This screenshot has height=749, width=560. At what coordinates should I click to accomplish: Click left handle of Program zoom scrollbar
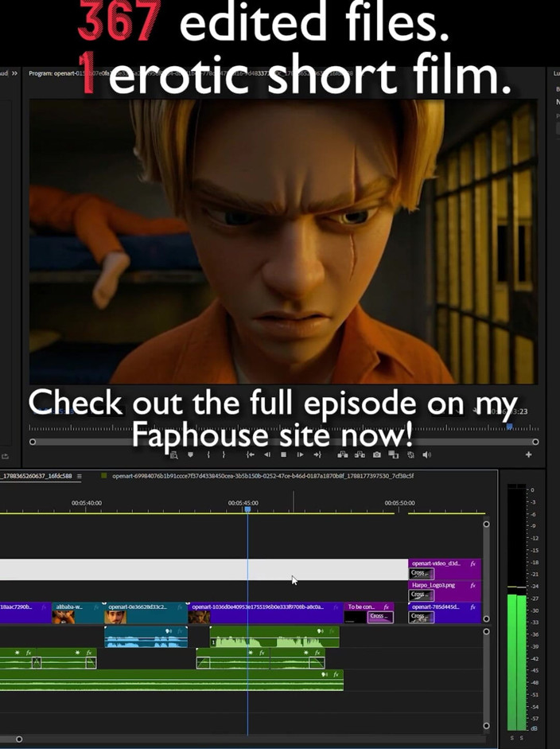coord(33,442)
